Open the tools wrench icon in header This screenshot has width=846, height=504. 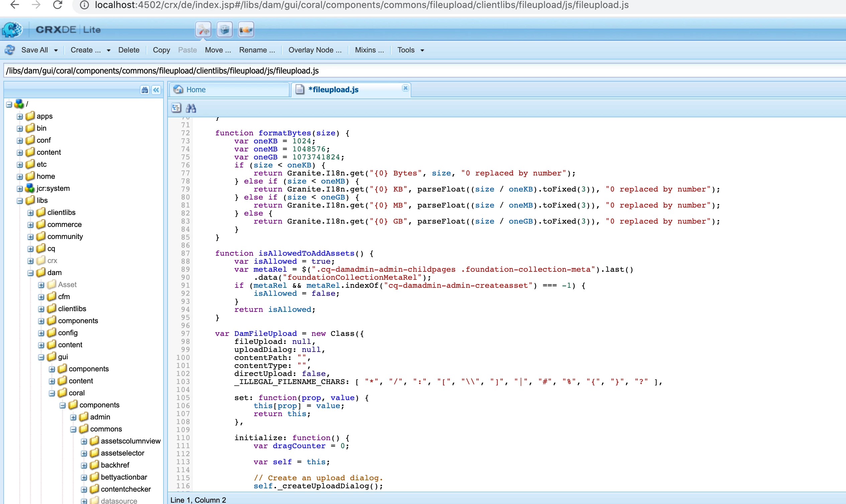pyautogui.click(x=203, y=30)
